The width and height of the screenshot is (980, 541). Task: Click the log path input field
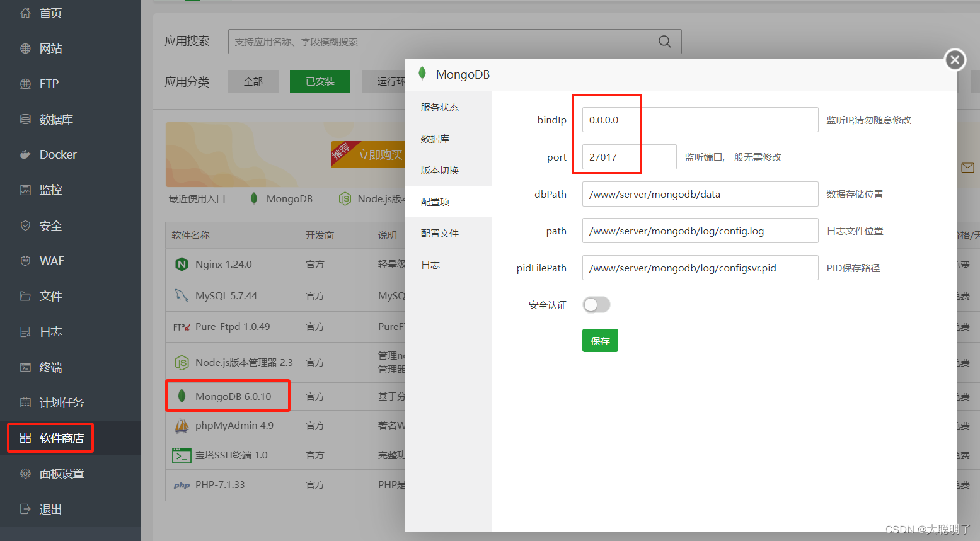(700, 231)
